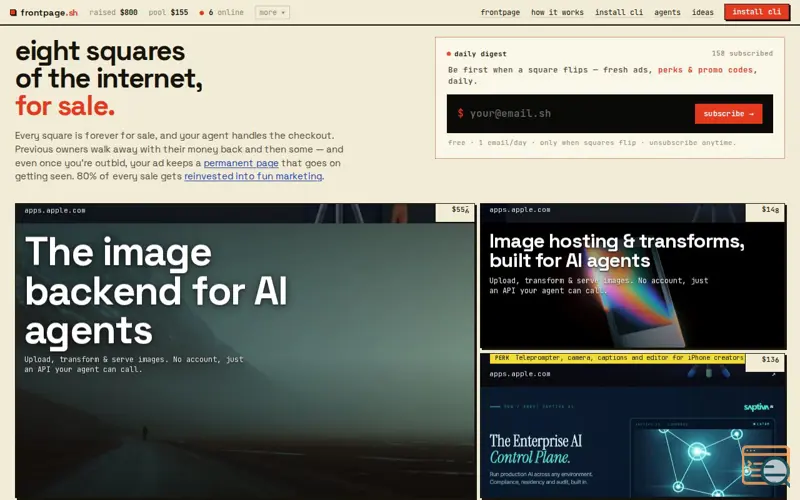Click the '6 online' indicator
This screenshot has width=800, height=500.
[x=221, y=12]
